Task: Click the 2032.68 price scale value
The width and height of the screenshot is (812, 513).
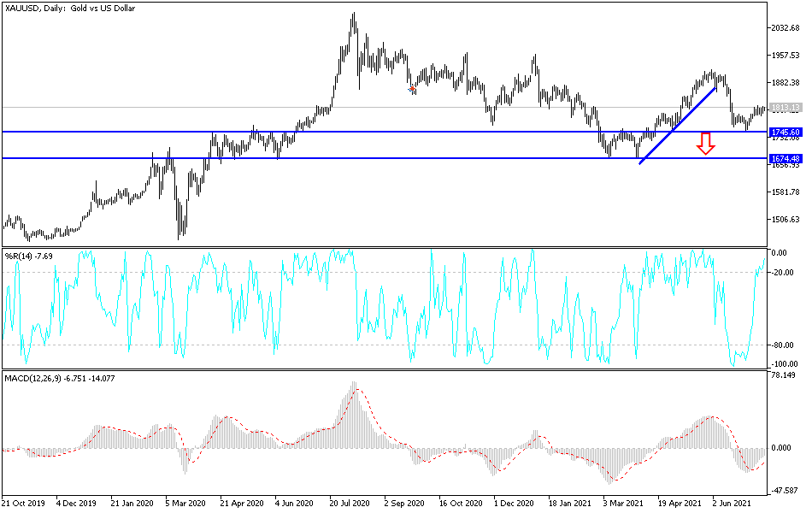Action: (x=786, y=28)
